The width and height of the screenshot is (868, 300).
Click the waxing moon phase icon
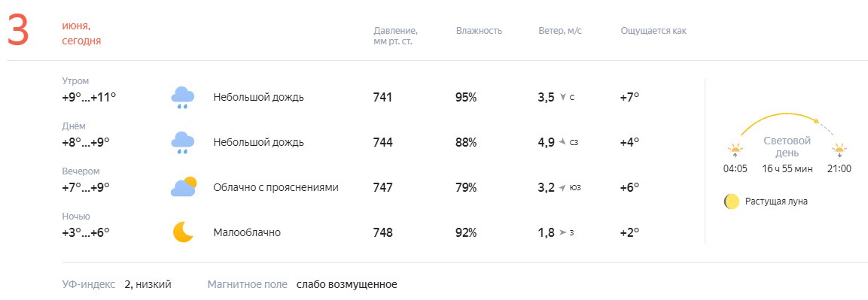732,202
